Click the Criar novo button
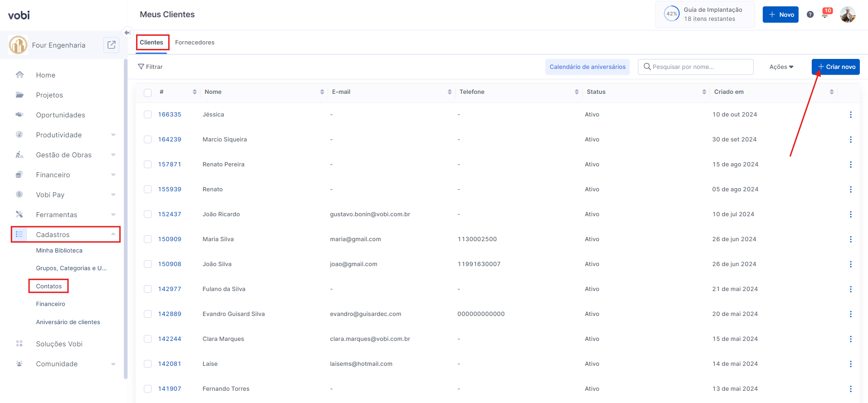This screenshot has width=868, height=403. click(x=836, y=67)
